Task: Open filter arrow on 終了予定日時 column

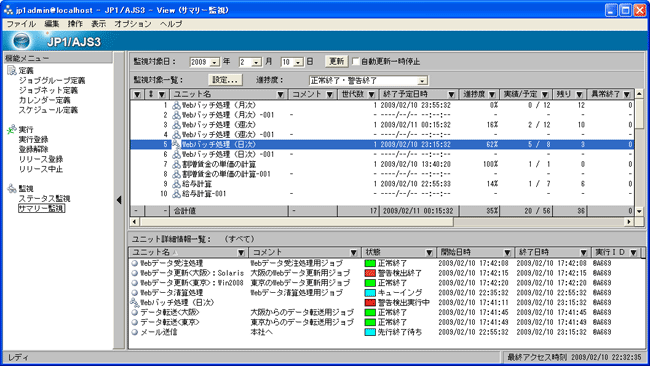Action: [x=451, y=95]
